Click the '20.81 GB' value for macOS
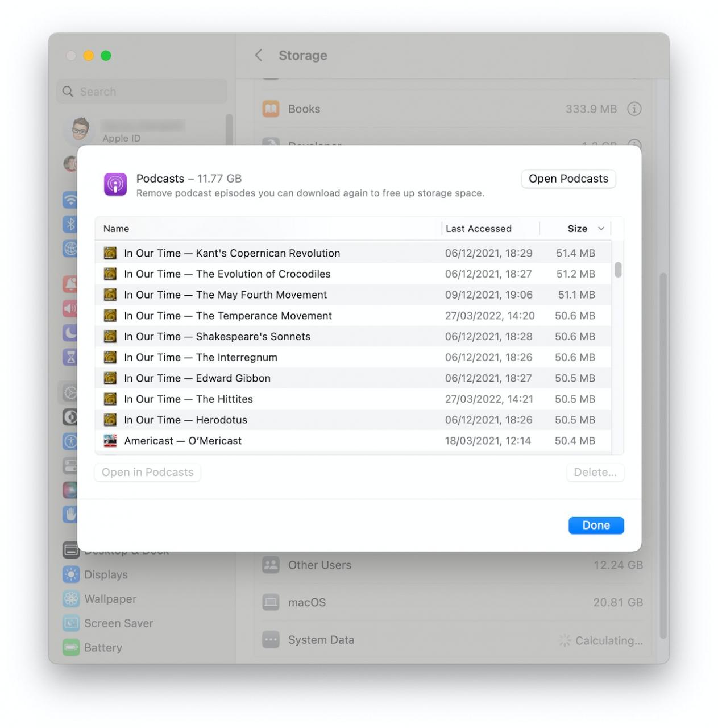Viewport: 718px width, 728px height. (618, 602)
